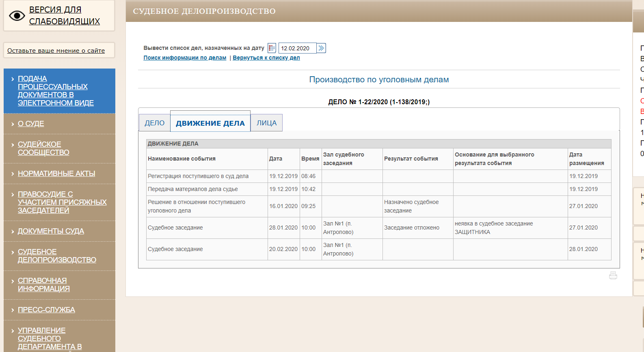The height and width of the screenshot is (352, 644).
Task: Expand arrow beside О СУДЕ
Action: (x=13, y=124)
